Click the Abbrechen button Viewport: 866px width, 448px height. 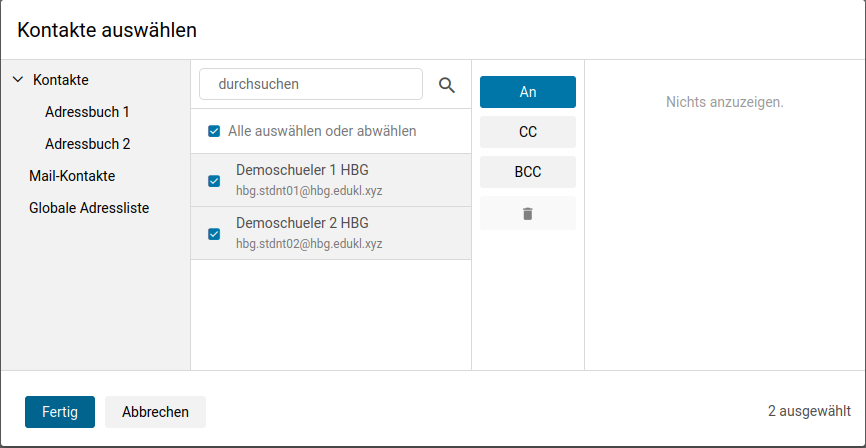click(x=155, y=412)
